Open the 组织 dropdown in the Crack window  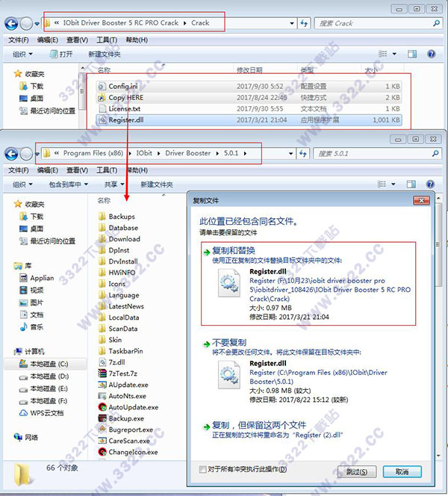(22, 54)
